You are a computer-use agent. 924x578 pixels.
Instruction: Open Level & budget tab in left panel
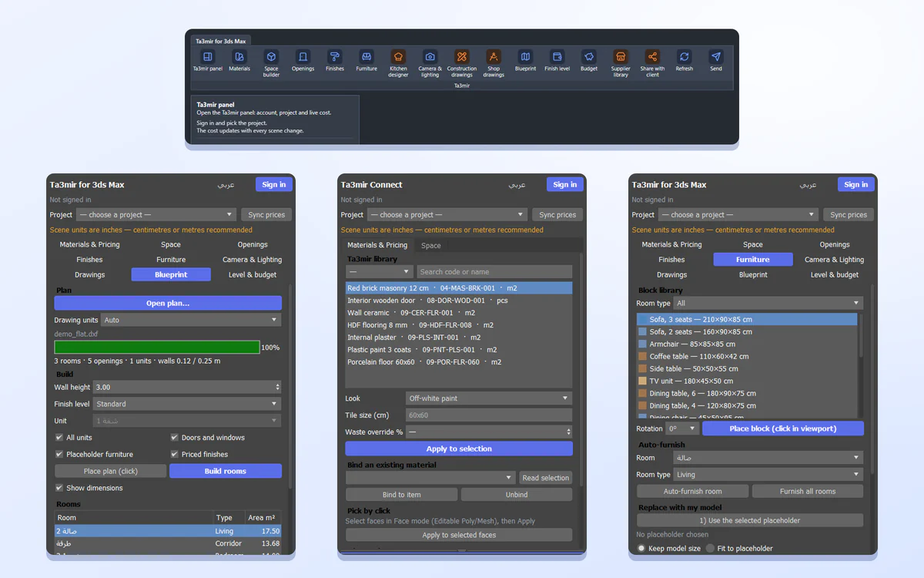coord(253,274)
